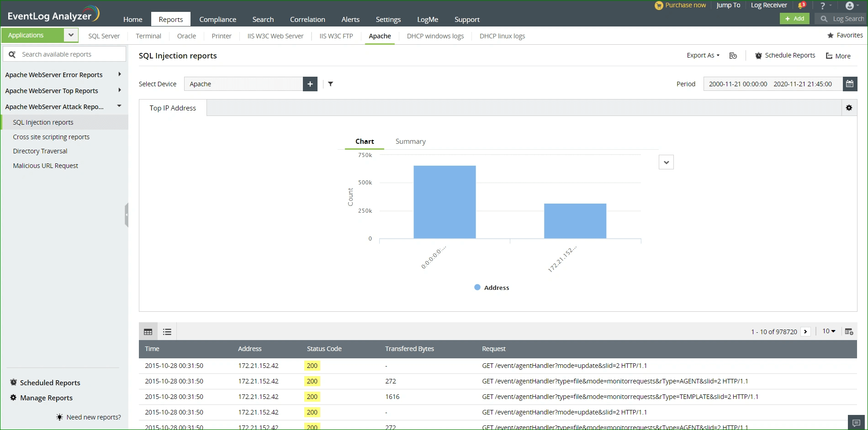The image size is (868, 430).
Task: Open the chat feedback icon
Action: (x=857, y=423)
